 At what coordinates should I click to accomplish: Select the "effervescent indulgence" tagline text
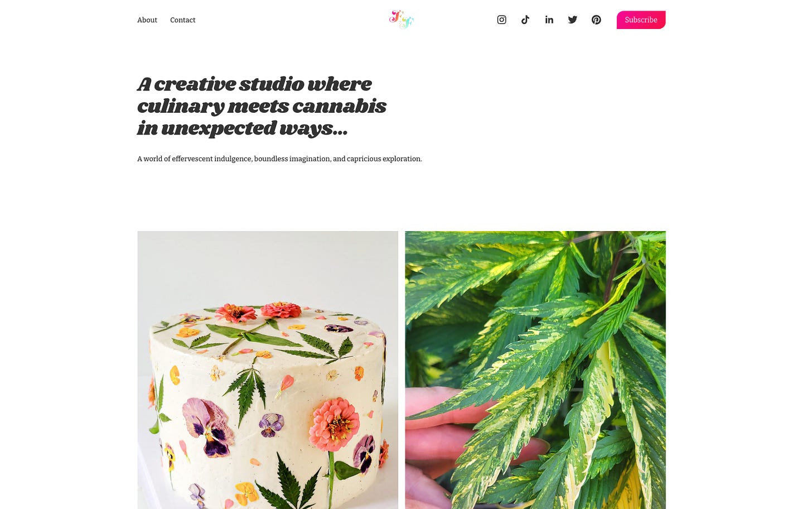click(212, 159)
